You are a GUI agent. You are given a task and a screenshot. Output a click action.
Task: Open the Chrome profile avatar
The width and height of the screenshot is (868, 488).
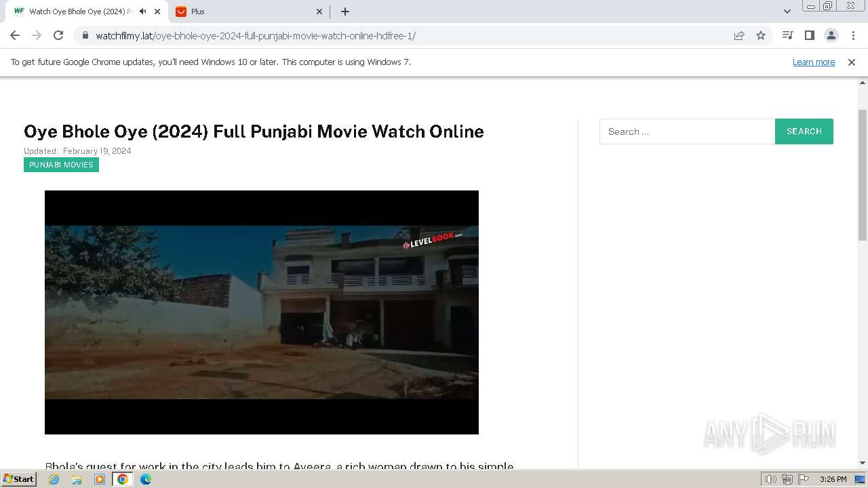click(x=831, y=35)
